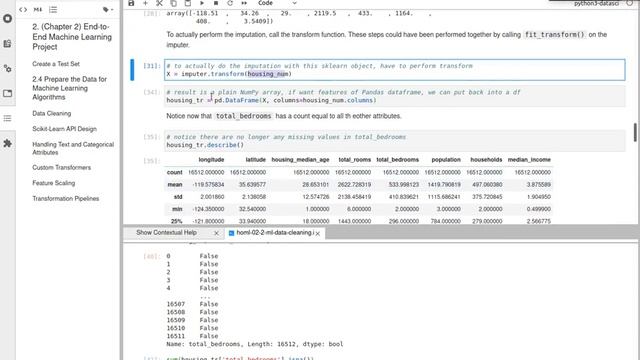This screenshot has width=640, height=360.
Task: Click the notebook vertical scrollbar
Action: click(635, 133)
